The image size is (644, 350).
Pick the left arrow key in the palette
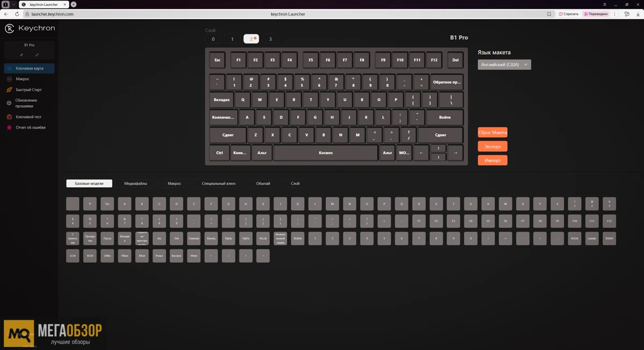(x=211, y=256)
